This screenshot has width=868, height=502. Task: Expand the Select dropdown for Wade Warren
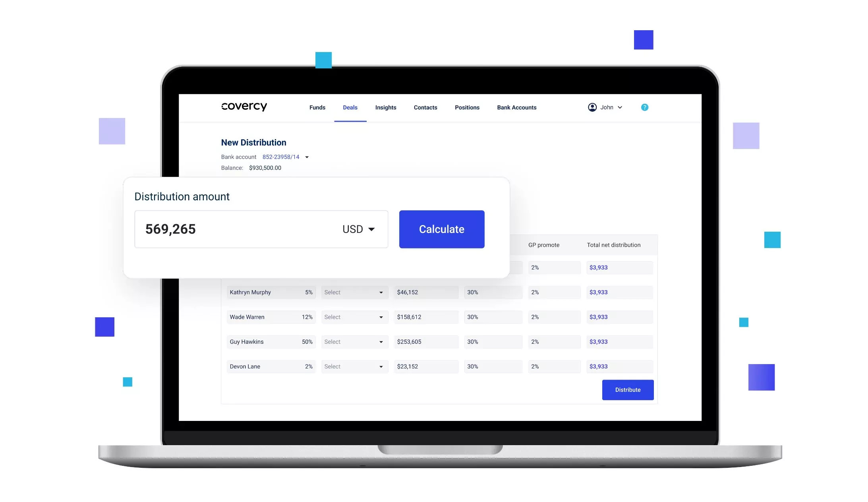click(352, 317)
